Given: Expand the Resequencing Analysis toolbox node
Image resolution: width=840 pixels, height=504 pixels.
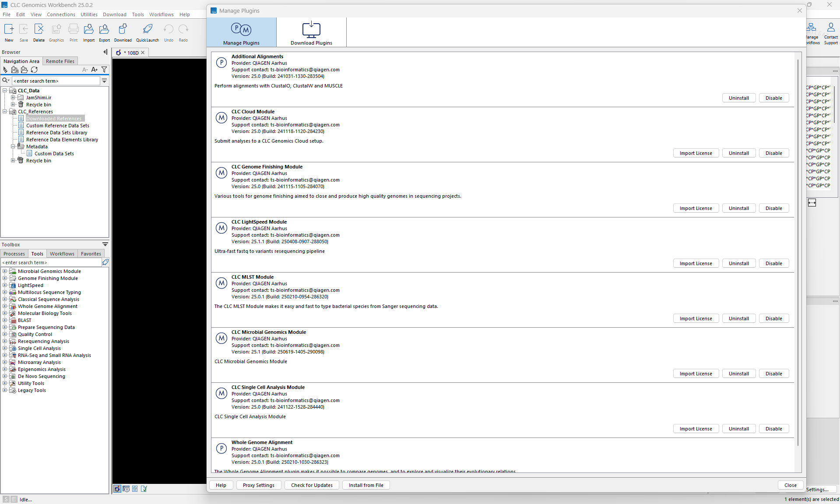Looking at the screenshot, I should 5,341.
